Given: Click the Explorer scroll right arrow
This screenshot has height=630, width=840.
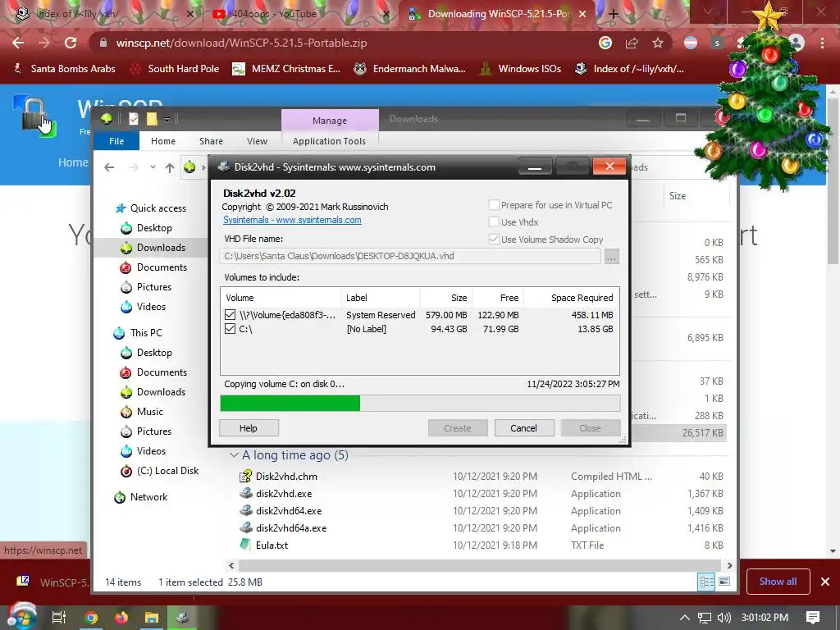Looking at the screenshot, I should click(729, 565).
